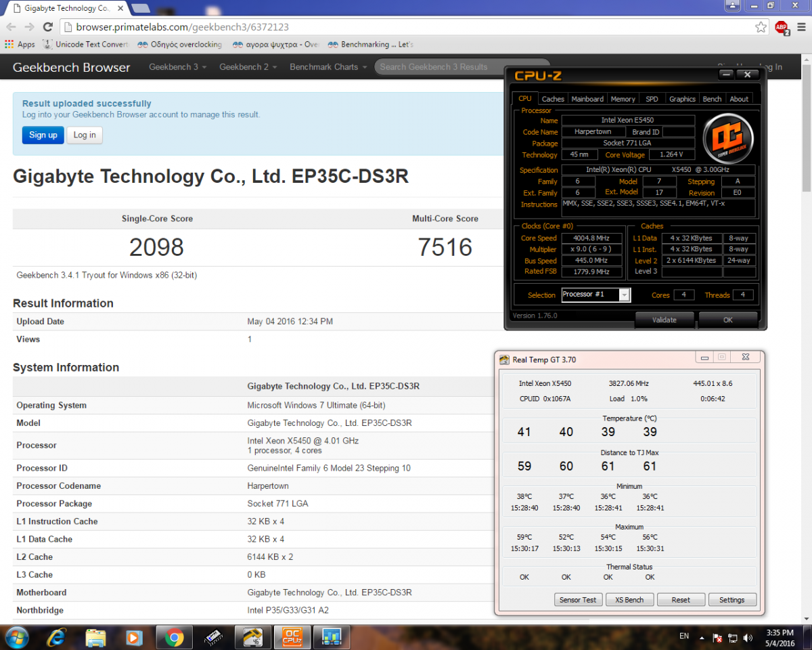Screen dimensions: 812x650
Task: Open the memory chip taskbar icon
Action: [x=214, y=637]
